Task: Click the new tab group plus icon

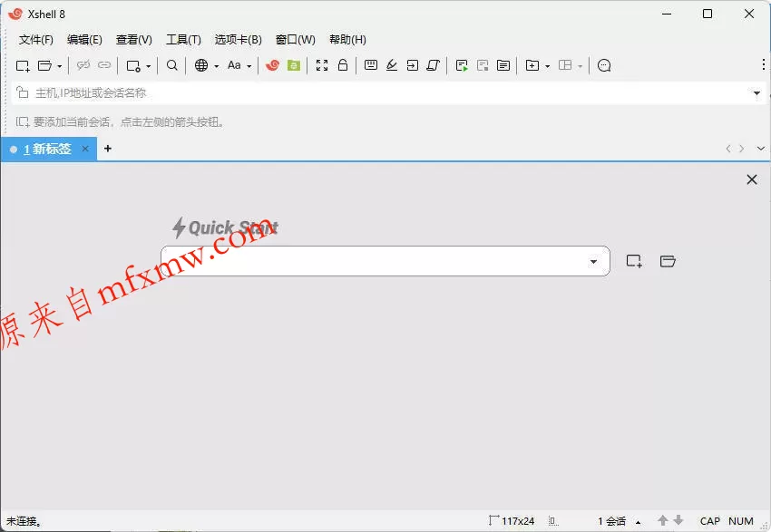Action: point(532,65)
